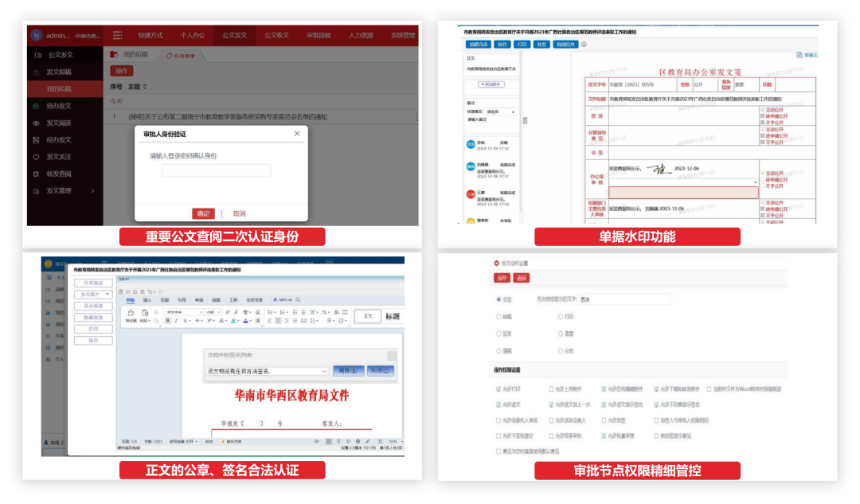The width and height of the screenshot is (860, 504).
Task: Switch to the 插入 tab in WPS
Action: 147,299
